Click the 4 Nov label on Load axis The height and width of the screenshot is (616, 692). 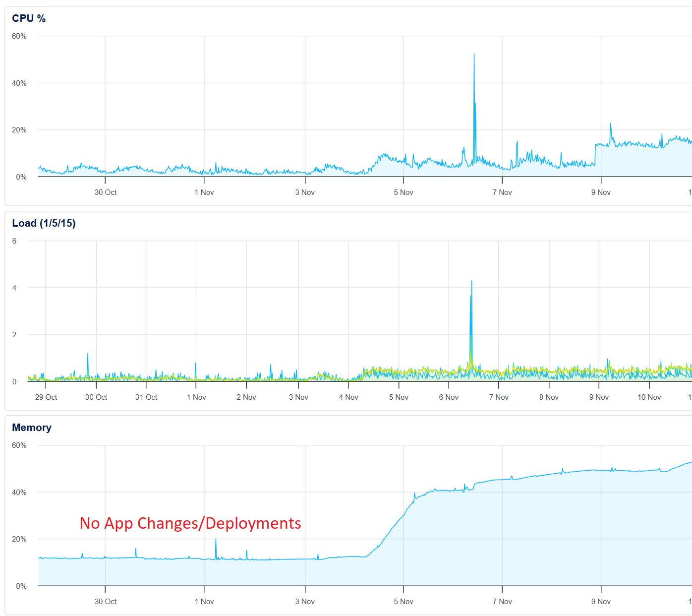[348, 397]
